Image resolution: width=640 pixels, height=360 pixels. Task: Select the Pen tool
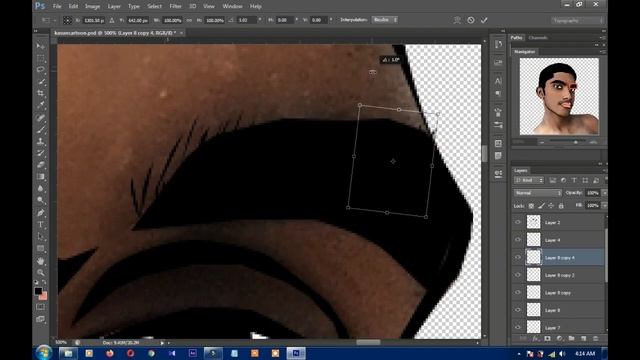point(40,213)
